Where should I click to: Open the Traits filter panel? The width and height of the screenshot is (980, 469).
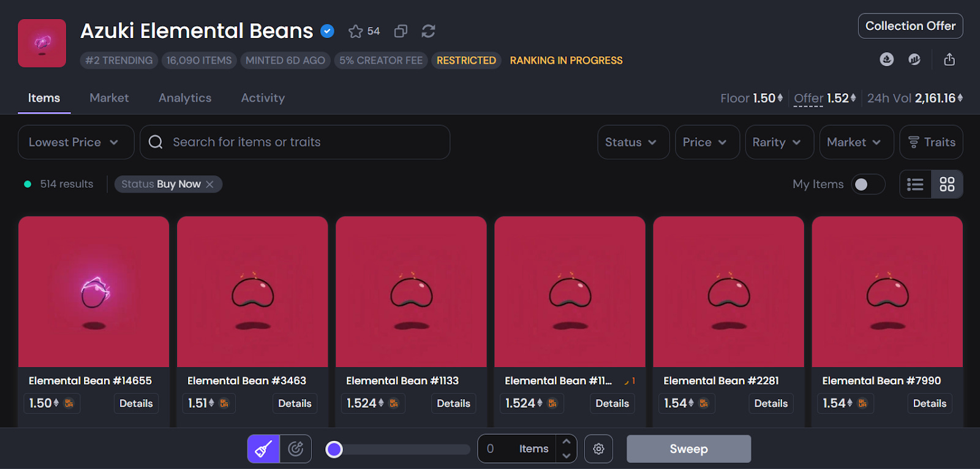[931, 142]
